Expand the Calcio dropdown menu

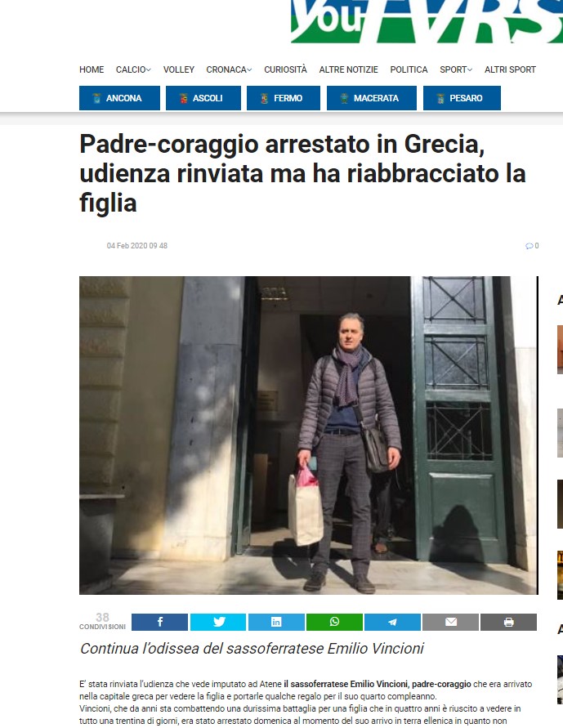133,69
